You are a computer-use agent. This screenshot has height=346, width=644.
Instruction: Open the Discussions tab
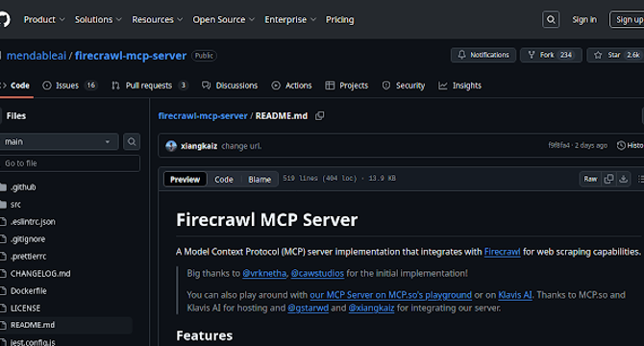point(230,86)
